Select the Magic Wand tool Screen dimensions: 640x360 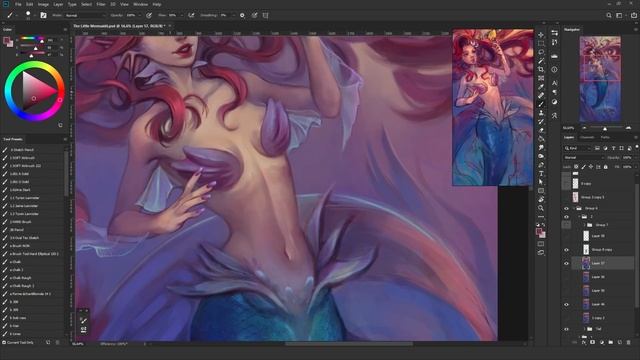pyautogui.click(x=541, y=61)
